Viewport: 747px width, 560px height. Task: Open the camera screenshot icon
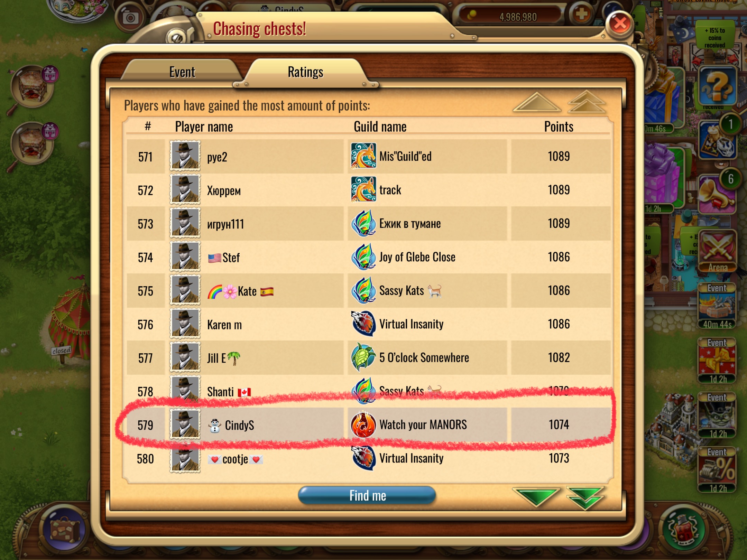click(x=130, y=18)
